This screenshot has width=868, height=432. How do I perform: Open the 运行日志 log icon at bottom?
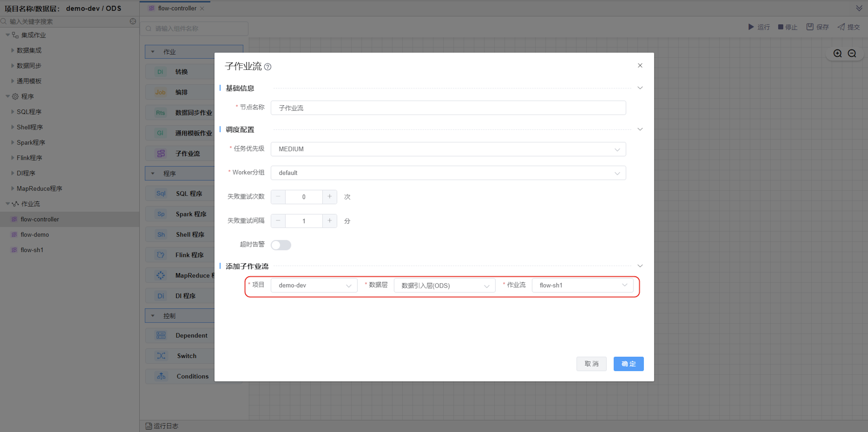click(148, 426)
